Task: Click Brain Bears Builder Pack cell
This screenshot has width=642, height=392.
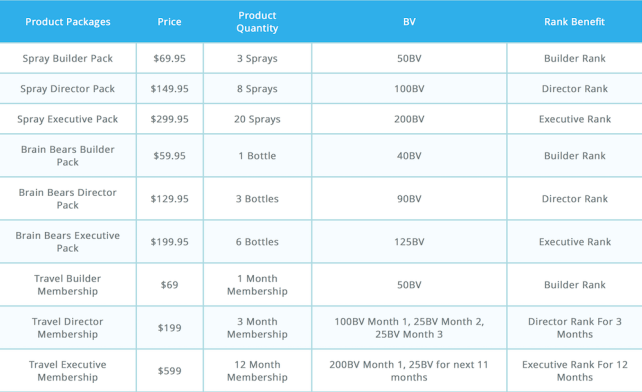Action: pyautogui.click(x=68, y=156)
